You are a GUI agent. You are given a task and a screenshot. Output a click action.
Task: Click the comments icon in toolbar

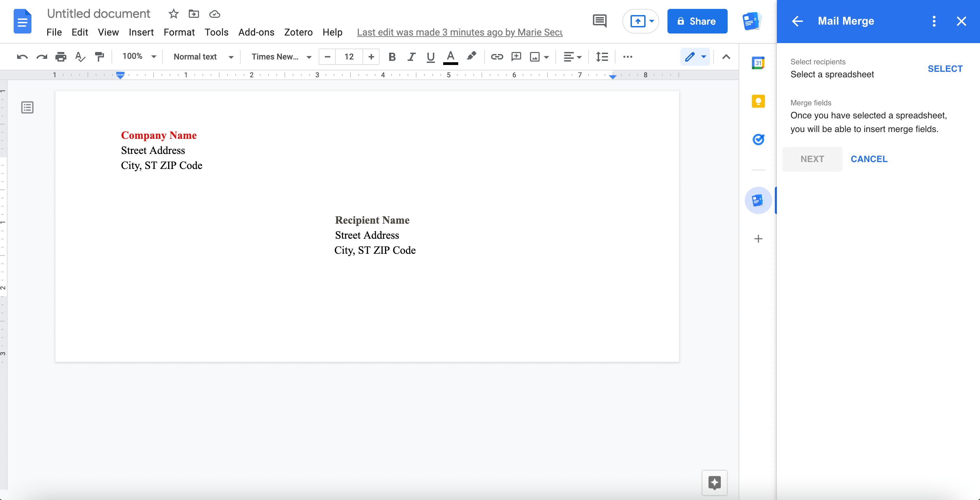tap(599, 21)
